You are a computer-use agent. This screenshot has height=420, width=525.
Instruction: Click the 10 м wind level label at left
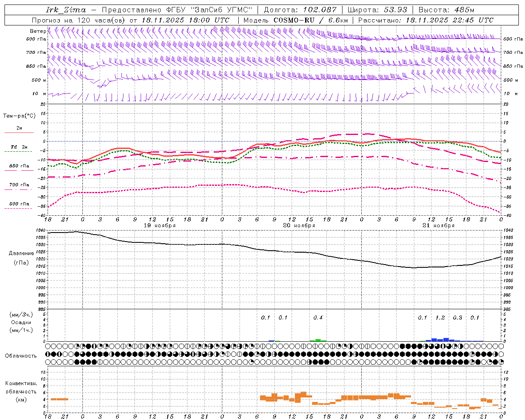click(x=39, y=94)
